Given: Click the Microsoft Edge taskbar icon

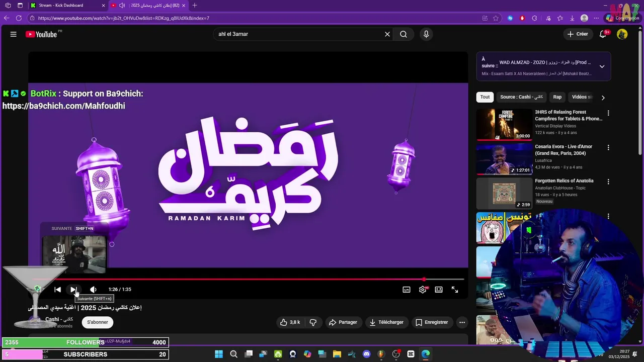Looking at the screenshot, I should pyautogui.click(x=426, y=354).
